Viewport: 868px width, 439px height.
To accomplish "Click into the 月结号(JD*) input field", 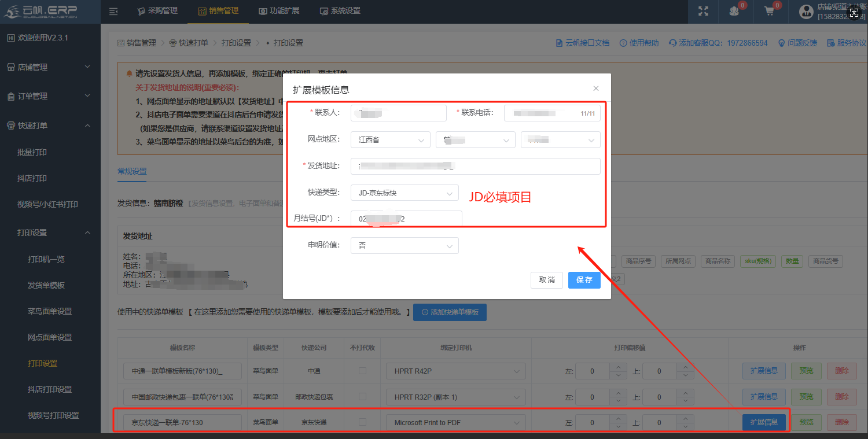I will click(406, 219).
